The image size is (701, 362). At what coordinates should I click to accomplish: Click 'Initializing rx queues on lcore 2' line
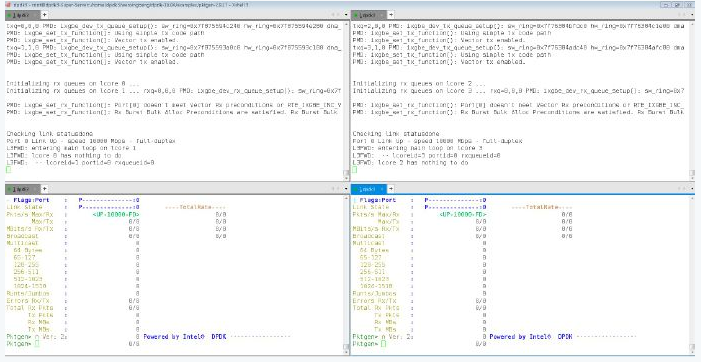click(x=419, y=84)
